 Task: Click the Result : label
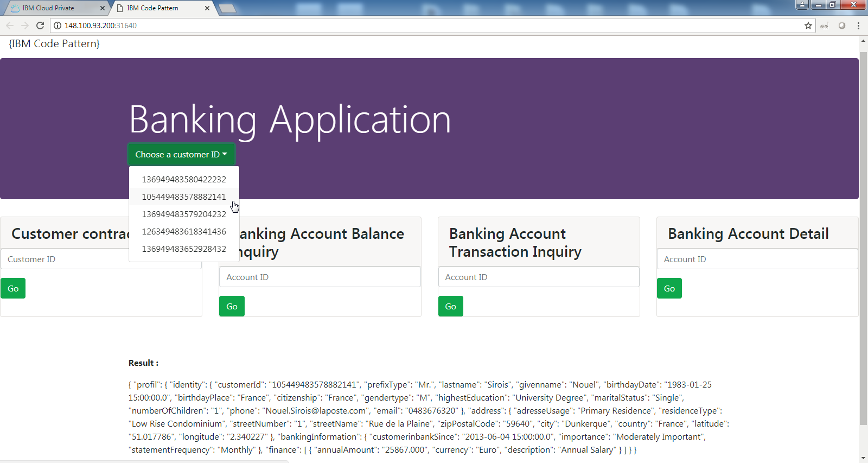pos(143,363)
